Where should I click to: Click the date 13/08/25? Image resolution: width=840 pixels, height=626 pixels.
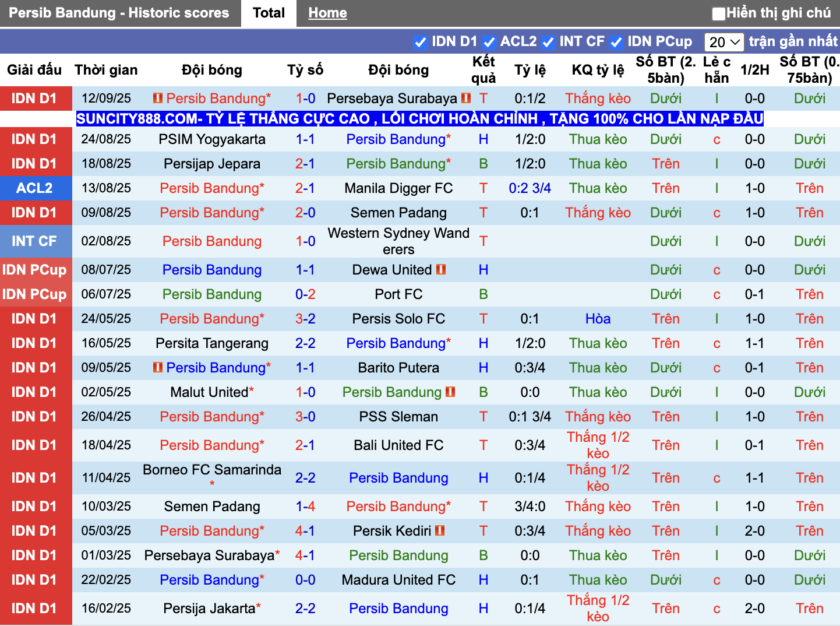click(106, 188)
